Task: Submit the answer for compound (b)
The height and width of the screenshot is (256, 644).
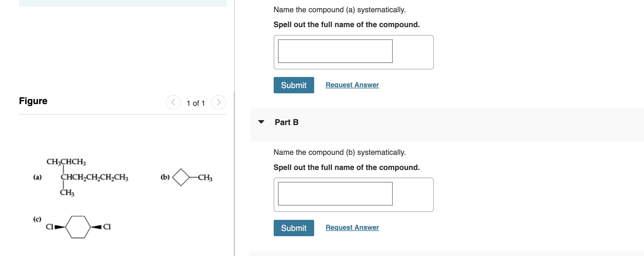Action: pyautogui.click(x=293, y=228)
